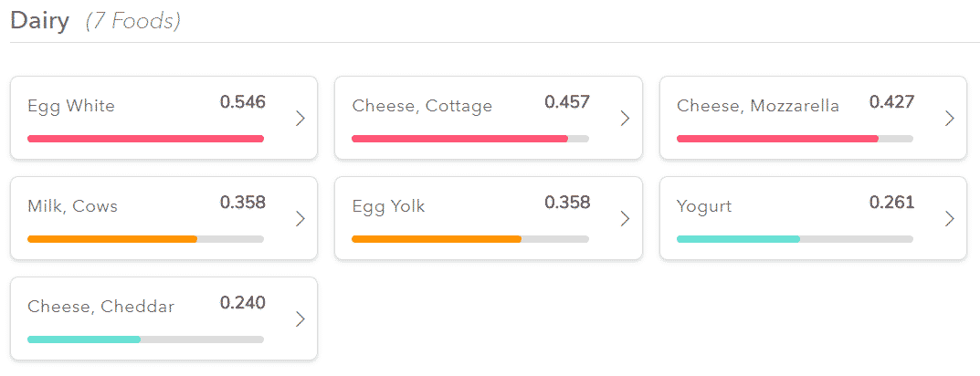The image size is (980, 376).
Task: Expand Cheese, Mozzarella with its arrow
Action: tap(950, 118)
